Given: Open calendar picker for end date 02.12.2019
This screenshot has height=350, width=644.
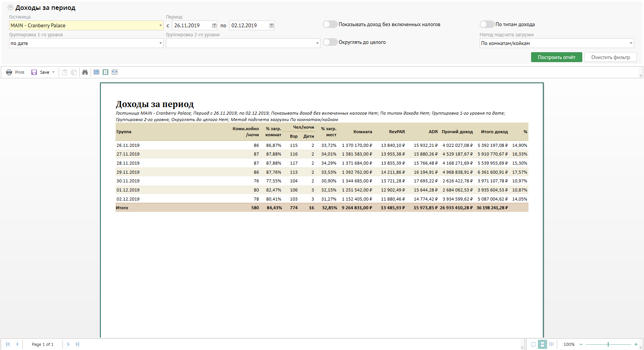Looking at the screenshot, I should (x=272, y=25).
